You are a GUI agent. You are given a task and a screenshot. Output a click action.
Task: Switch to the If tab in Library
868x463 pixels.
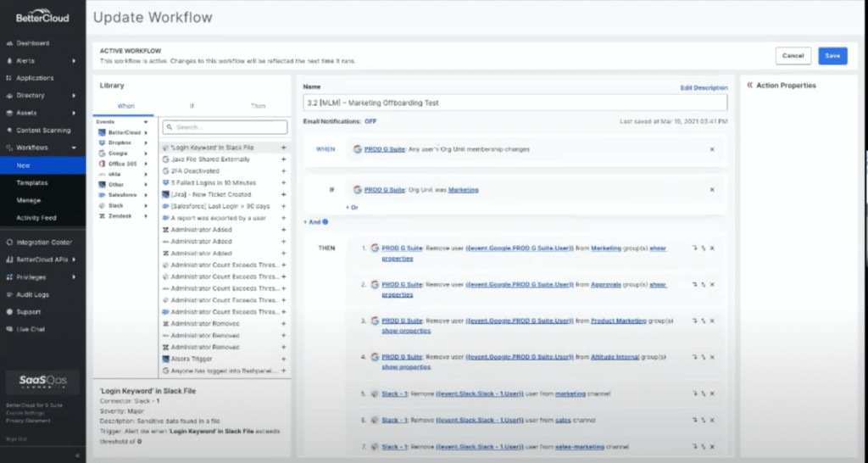[x=192, y=106]
